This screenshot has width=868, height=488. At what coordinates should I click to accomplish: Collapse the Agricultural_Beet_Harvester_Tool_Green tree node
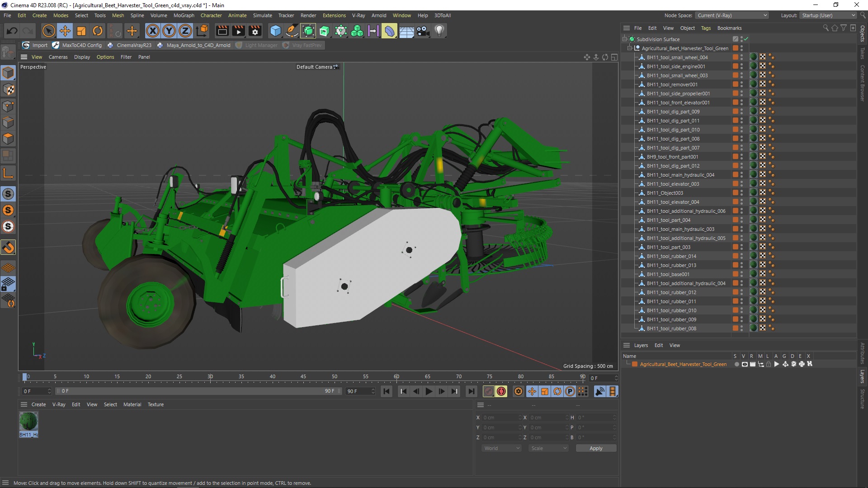click(x=629, y=48)
